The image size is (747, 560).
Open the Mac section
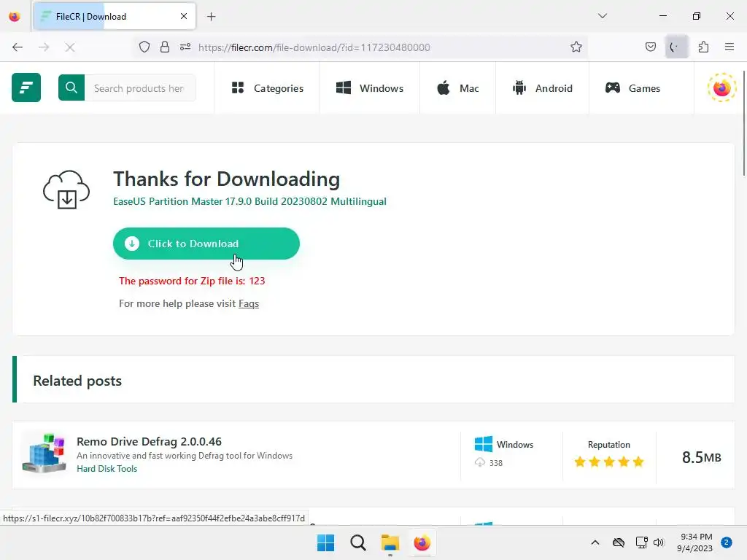[458, 88]
